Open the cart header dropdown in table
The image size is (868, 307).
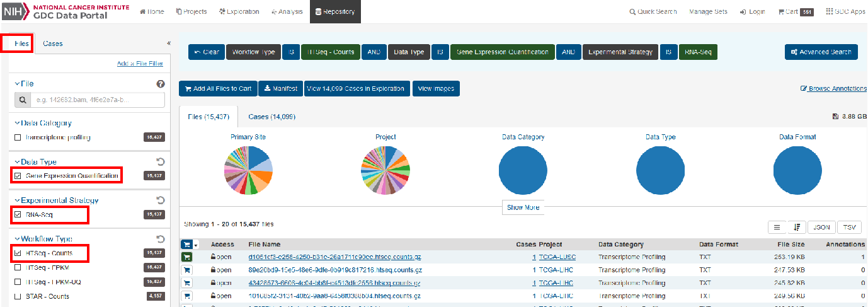point(196,245)
